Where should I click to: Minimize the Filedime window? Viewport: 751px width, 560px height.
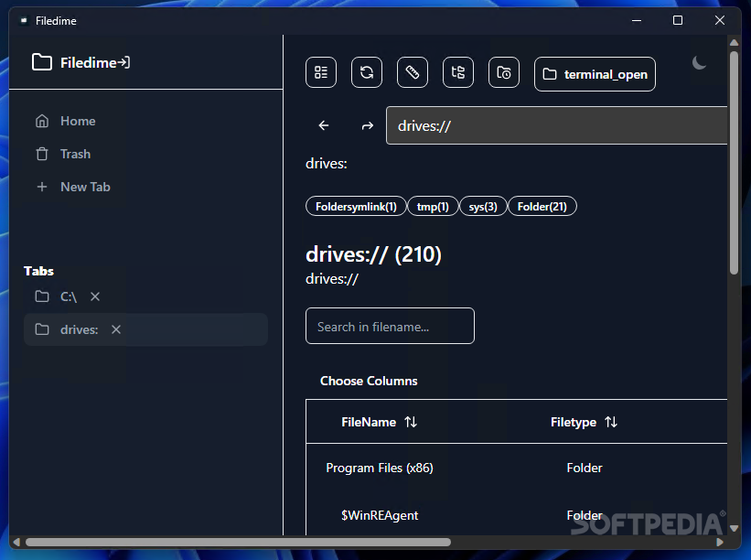coord(637,21)
